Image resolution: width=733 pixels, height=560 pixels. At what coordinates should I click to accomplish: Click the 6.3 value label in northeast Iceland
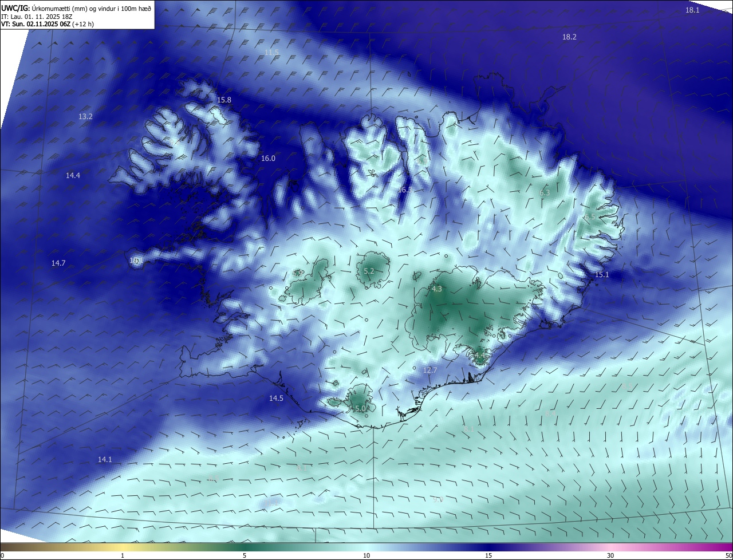545,193
